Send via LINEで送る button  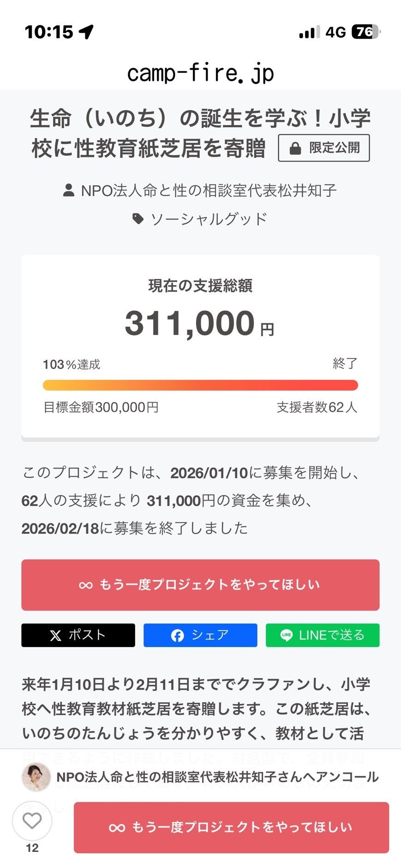(x=323, y=635)
